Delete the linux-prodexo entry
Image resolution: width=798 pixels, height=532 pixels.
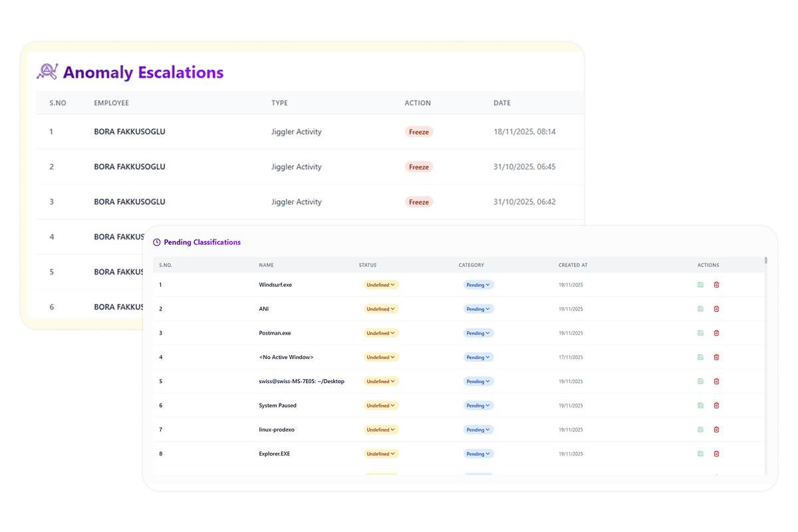(716, 430)
